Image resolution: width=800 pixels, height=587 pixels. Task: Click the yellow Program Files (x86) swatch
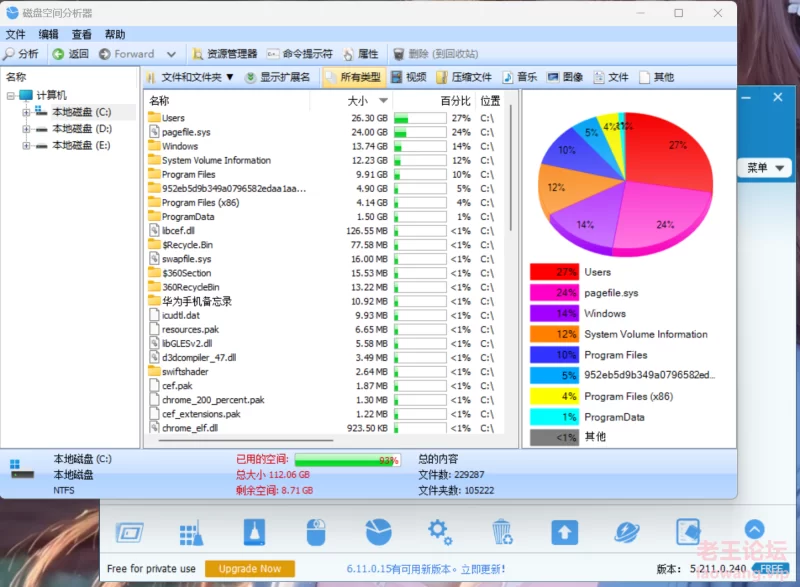[x=554, y=396]
